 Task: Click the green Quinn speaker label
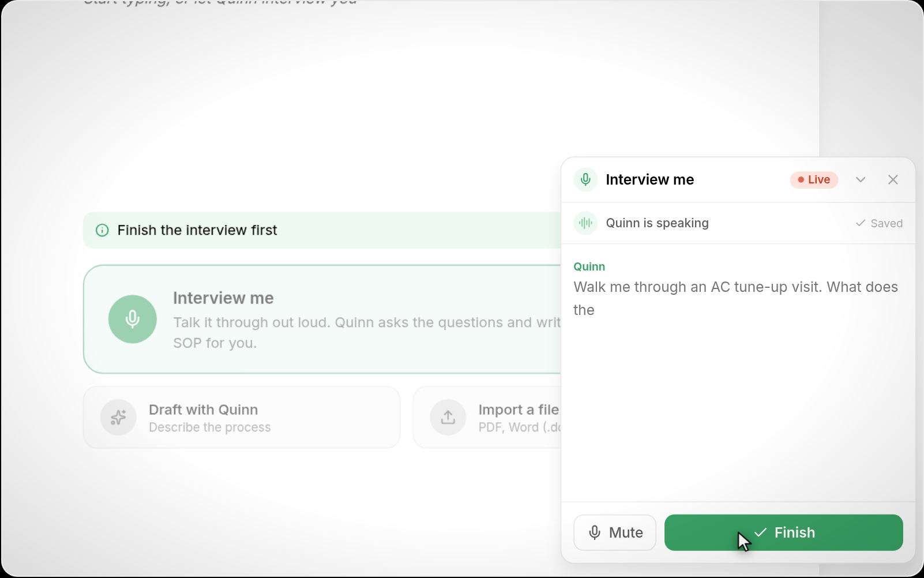click(x=589, y=267)
